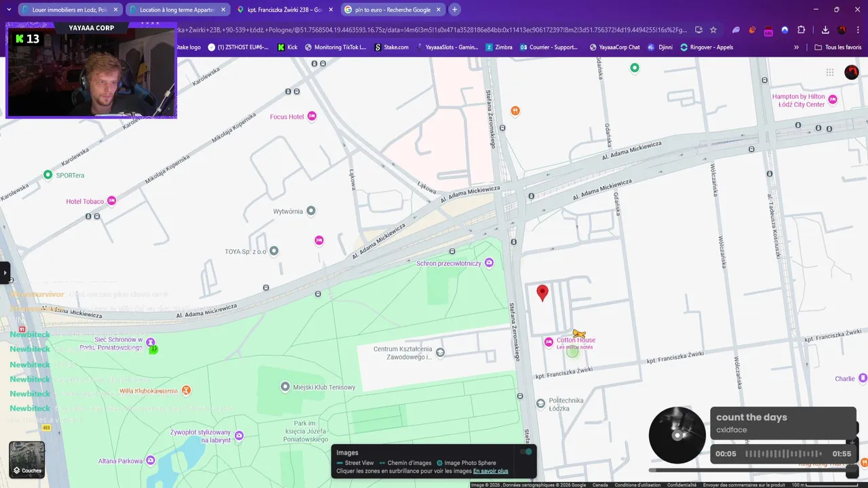Image resolution: width=868 pixels, height=488 pixels.
Task: Open the browser extensions puzzle icon
Action: (801, 30)
